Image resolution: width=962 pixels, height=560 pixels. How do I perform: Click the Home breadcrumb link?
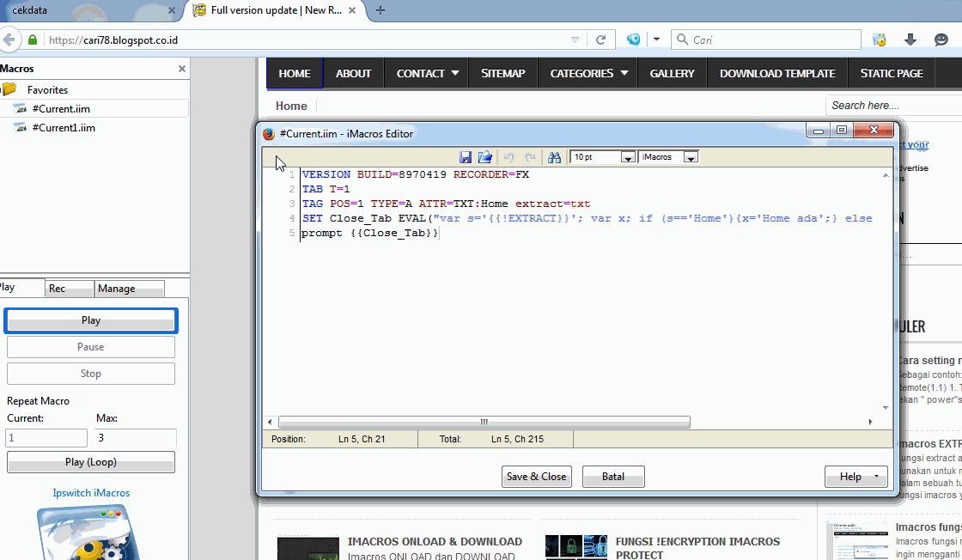(291, 106)
